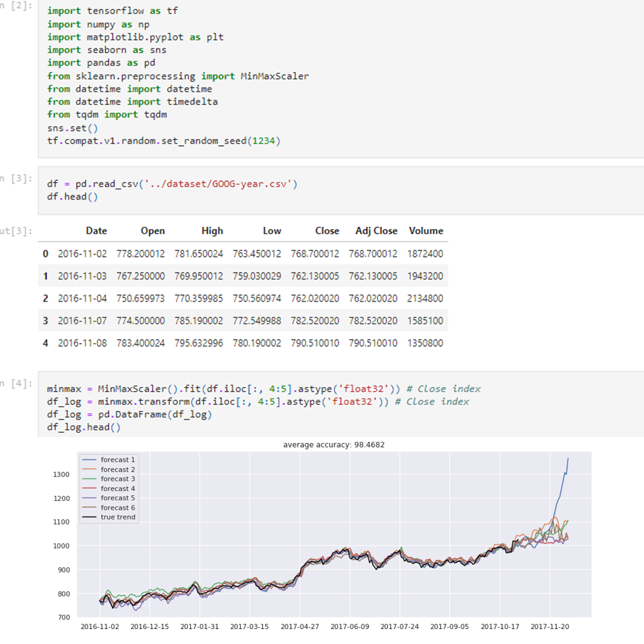Click the timedelta import line

132,101
